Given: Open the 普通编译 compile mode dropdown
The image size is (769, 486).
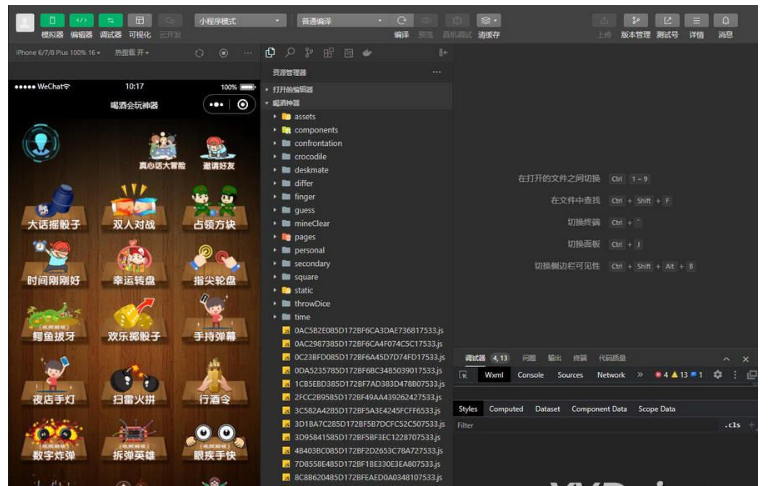Looking at the screenshot, I should click(341, 20).
